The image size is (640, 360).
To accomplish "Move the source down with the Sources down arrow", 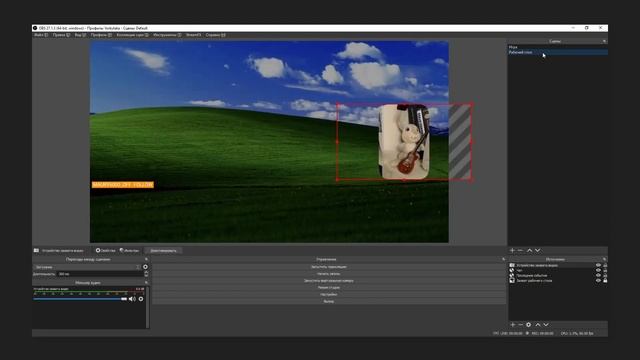I will (x=546, y=324).
